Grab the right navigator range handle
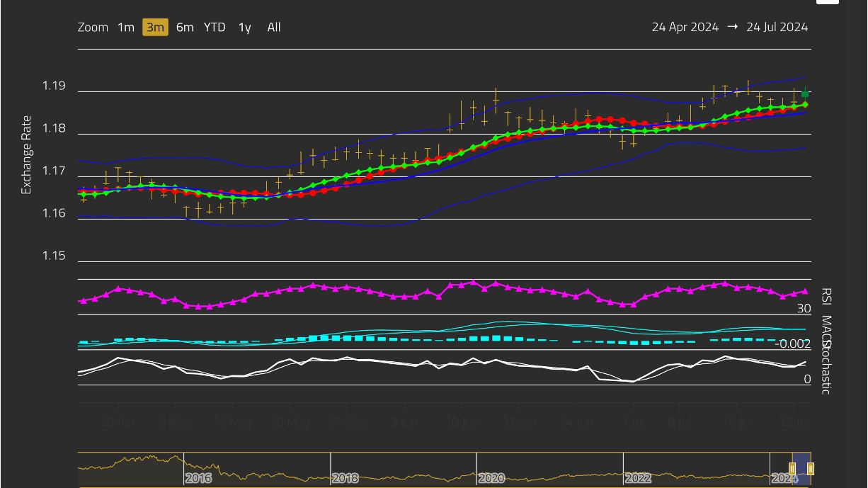The height and width of the screenshot is (488, 868). coord(811,468)
